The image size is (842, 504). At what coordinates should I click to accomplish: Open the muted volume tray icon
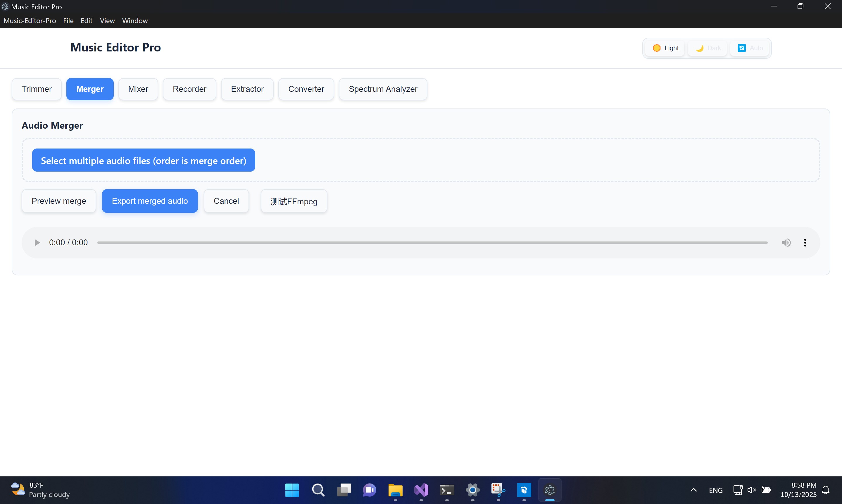click(752, 490)
